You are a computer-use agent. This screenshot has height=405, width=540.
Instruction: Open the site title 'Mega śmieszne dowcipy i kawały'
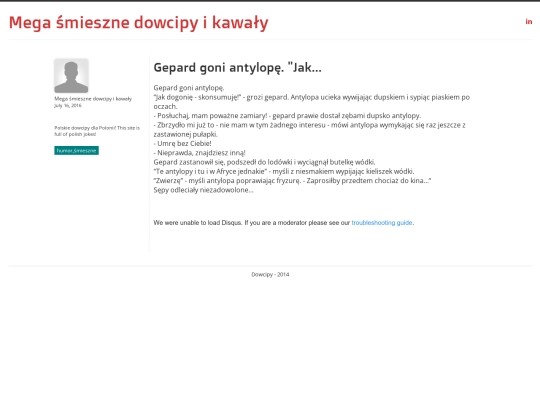[x=138, y=23]
